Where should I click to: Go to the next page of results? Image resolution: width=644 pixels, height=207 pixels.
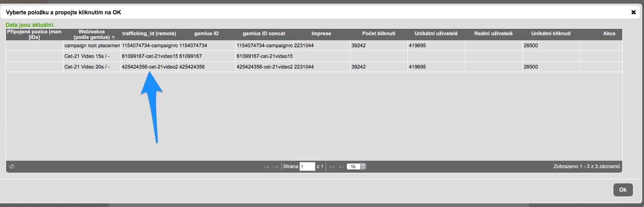pyautogui.click(x=332, y=166)
